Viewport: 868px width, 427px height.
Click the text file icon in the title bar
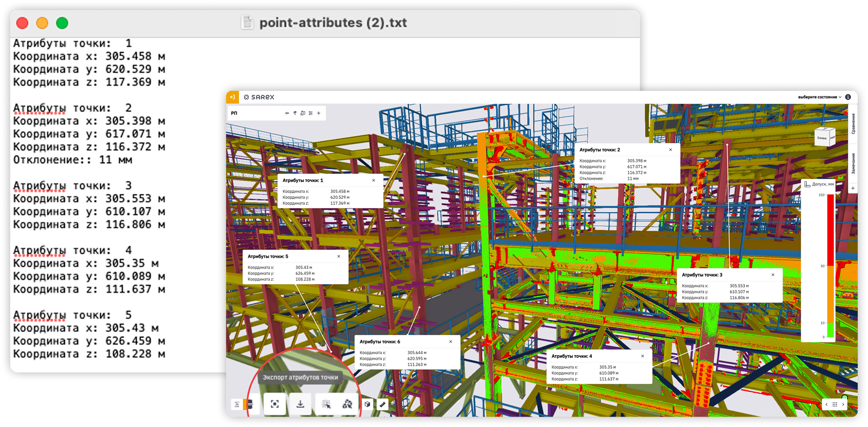click(x=247, y=23)
